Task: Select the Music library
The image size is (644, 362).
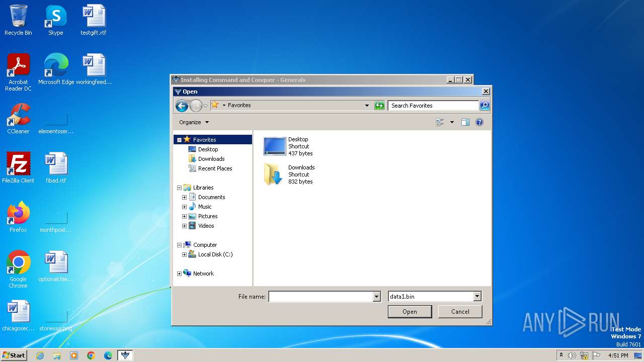Action: (x=205, y=207)
